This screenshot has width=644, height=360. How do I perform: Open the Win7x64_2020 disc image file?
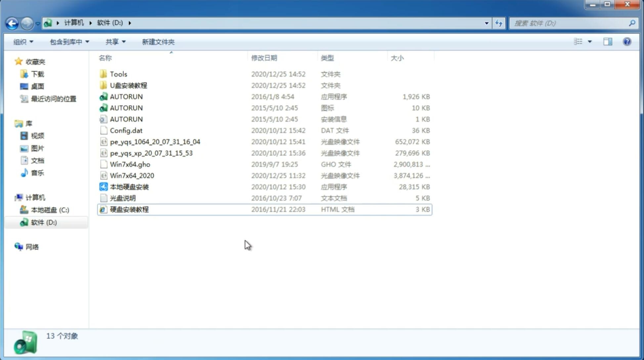point(132,175)
